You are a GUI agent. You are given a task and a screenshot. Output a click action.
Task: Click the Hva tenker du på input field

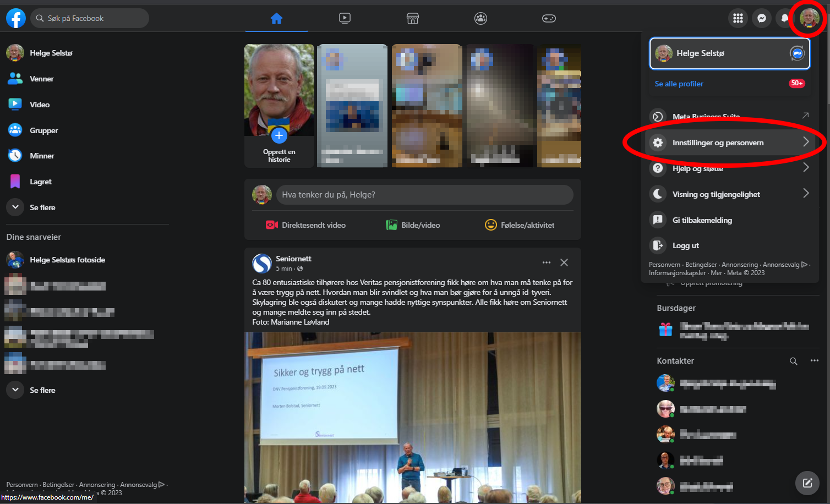424,195
